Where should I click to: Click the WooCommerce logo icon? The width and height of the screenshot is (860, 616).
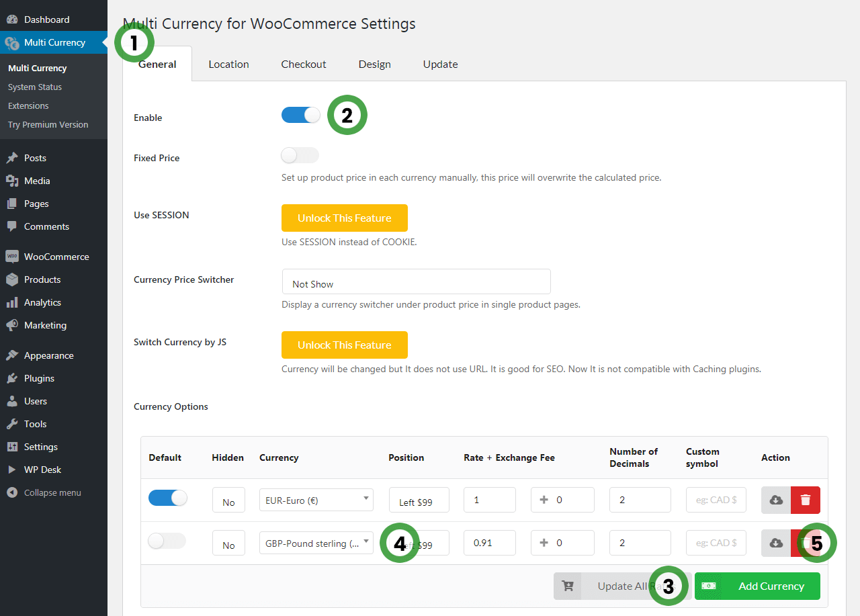click(x=12, y=257)
